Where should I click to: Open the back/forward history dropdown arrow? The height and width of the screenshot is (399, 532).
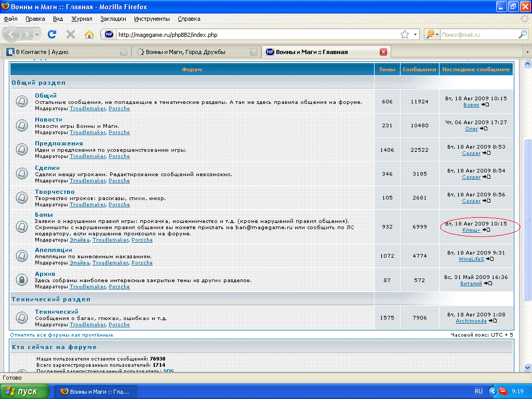click(x=37, y=34)
